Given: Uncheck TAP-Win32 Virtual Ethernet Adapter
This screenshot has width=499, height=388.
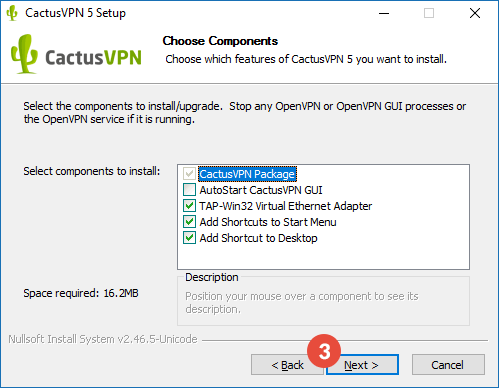Looking at the screenshot, I should (x=189, y=206).
